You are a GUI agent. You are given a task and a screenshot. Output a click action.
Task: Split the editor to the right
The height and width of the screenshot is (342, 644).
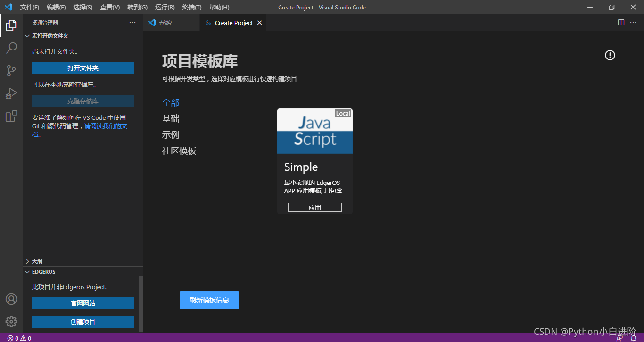621,23
